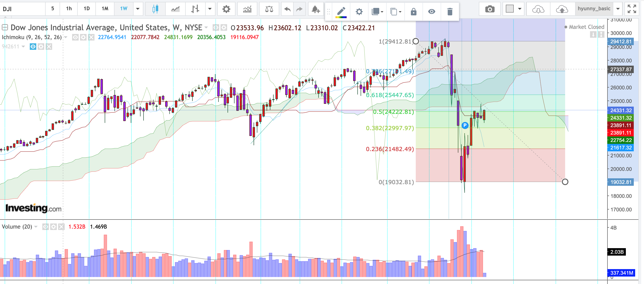The image size is (644, 284).
Task: Open the hyunny_basic layout dropdown
Action: pos(618,9)
